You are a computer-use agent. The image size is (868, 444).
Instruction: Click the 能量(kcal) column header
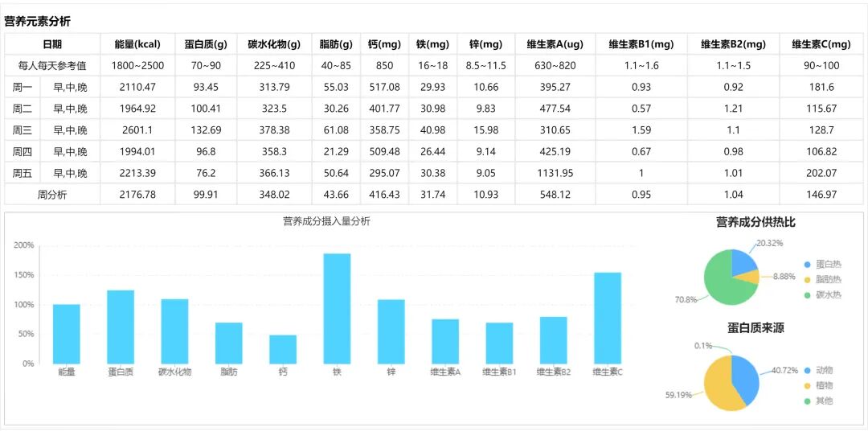click(x=137, y=44)
